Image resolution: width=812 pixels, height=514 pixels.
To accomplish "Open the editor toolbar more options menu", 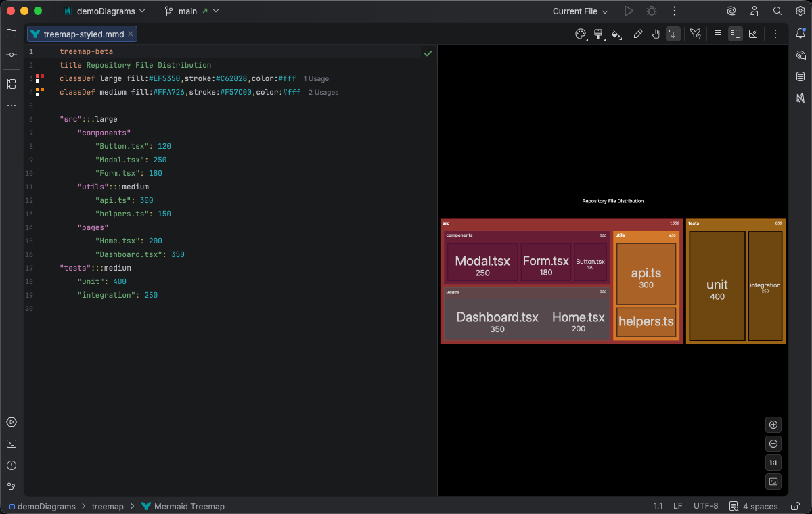I will 775,34.
